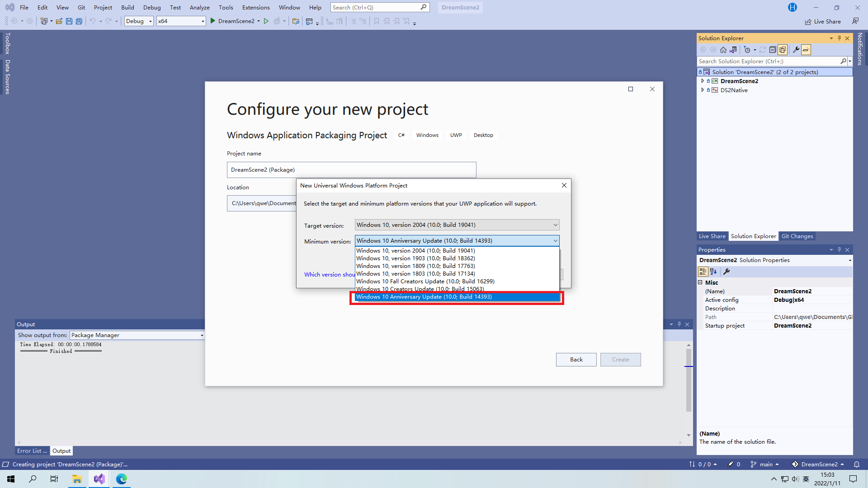Select the Project name input field

(352, 169)
